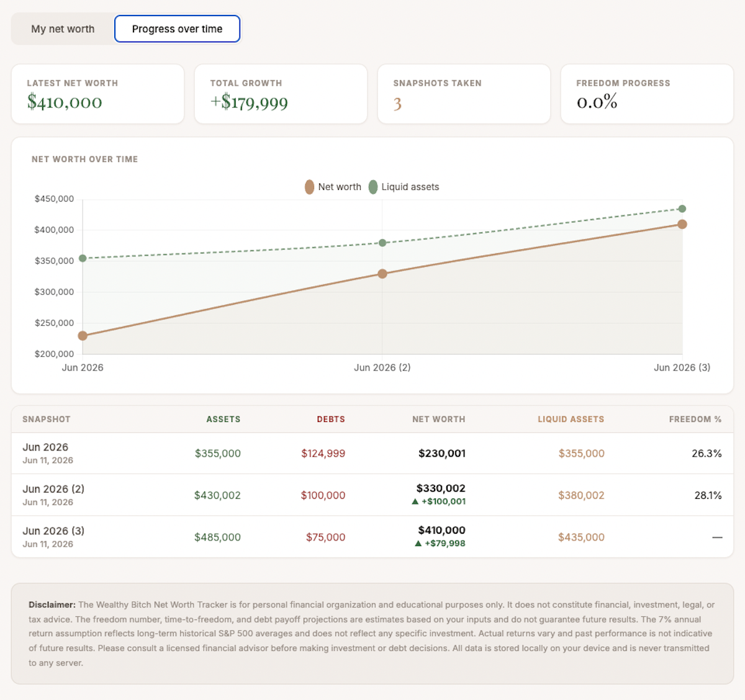Click the NET WORTH column header
This screenshot has height=700, width=745.
click(439, 420)
